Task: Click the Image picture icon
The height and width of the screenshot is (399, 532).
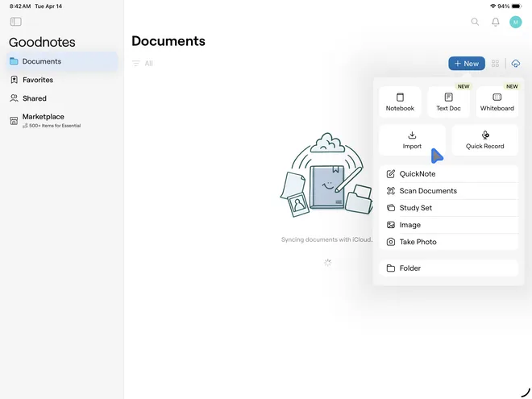Action: [391, 225]
